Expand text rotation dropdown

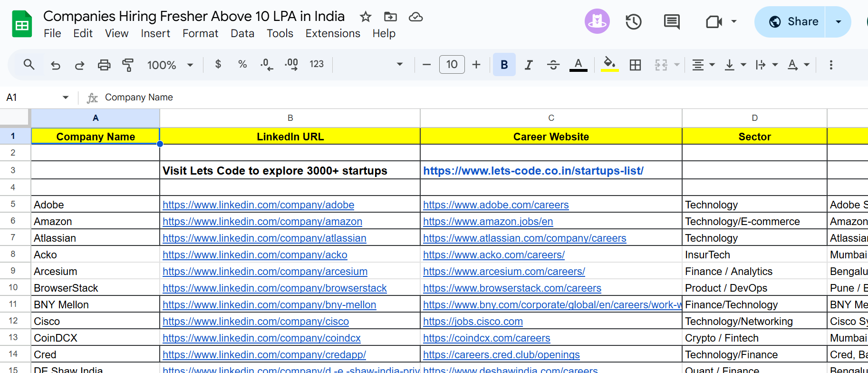[x=807, y=65]
